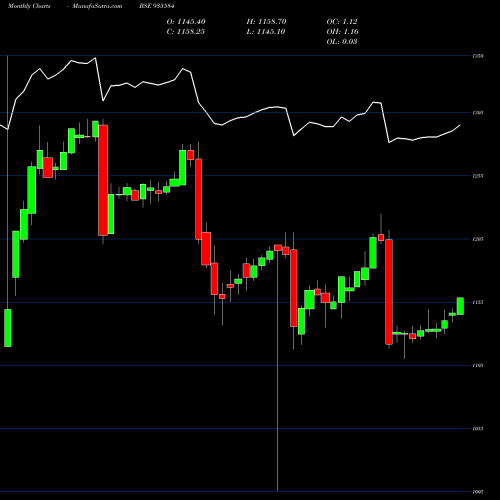Click the 1055 price axis label
Screen dimensions: 500x500
(478, 429)
